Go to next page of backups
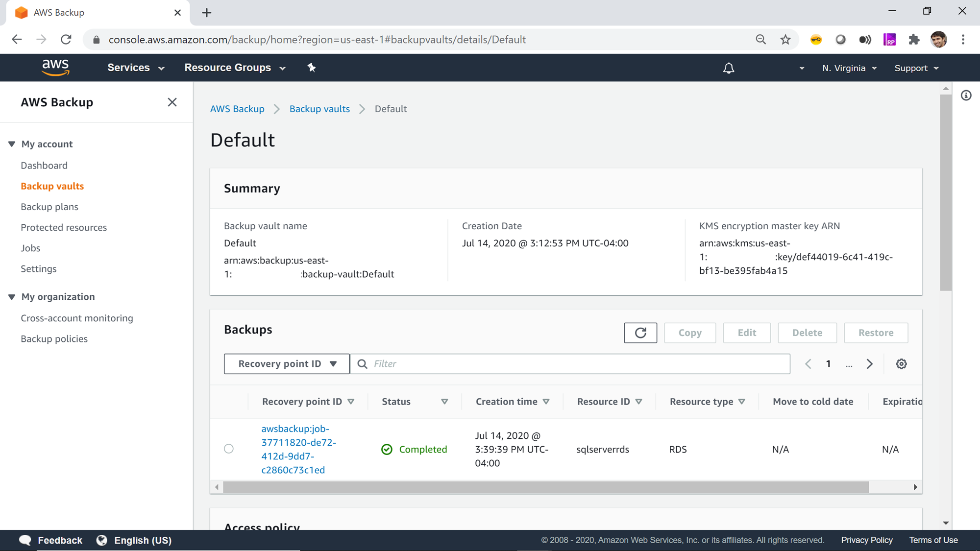 869,364
